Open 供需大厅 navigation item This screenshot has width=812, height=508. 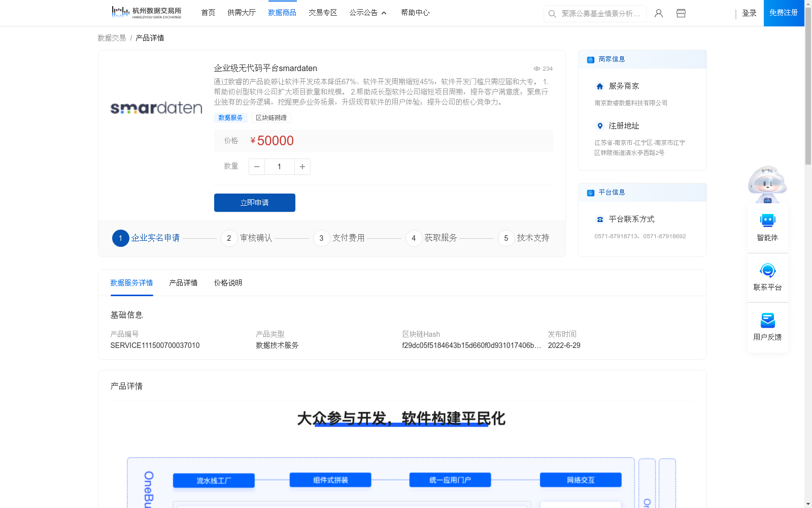point(242,13)
